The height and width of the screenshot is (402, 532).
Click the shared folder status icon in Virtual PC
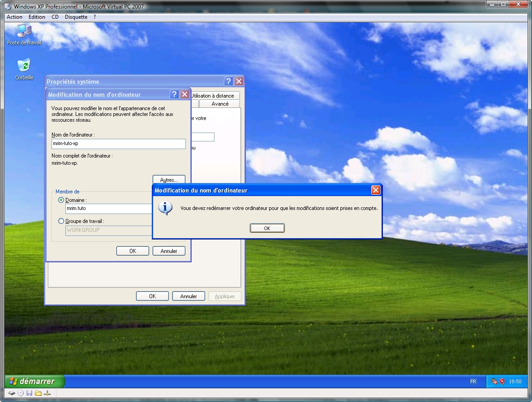(39, 393)
